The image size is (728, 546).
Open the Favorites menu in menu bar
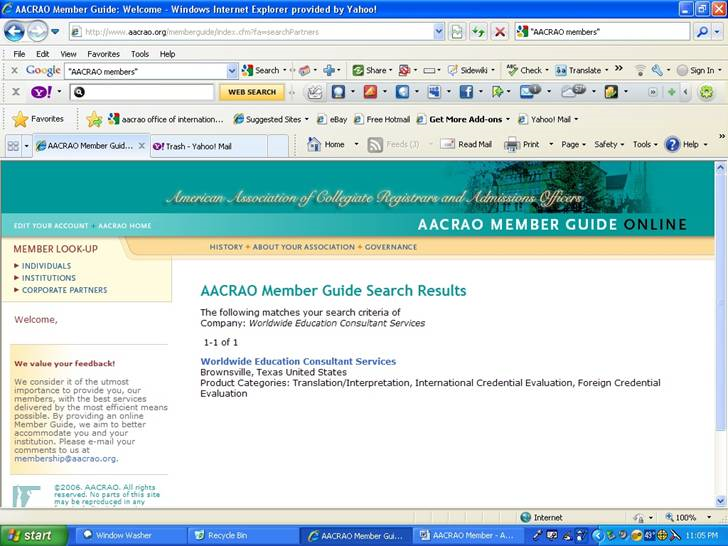pos(104,54)
